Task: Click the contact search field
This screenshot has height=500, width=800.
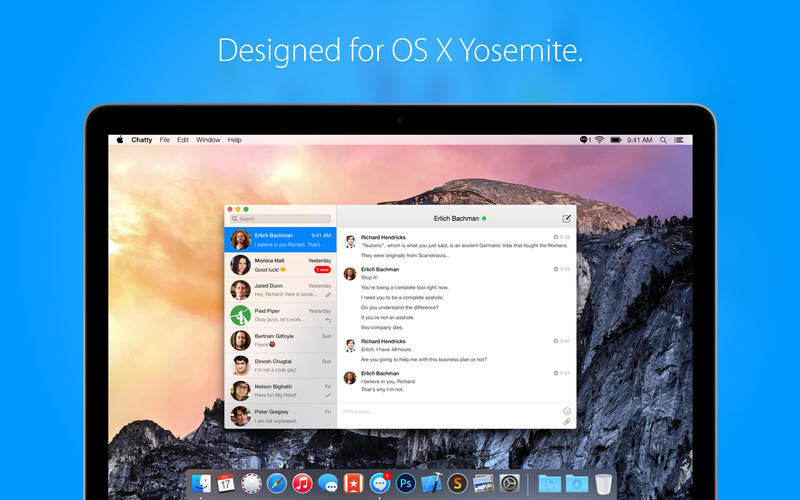Action: [x=280, y=218]
